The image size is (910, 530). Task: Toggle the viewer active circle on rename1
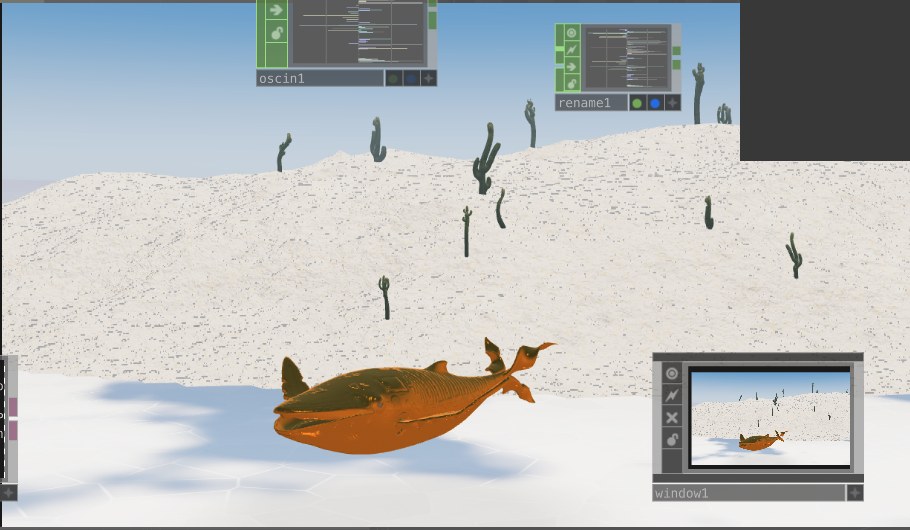coord(572,33)
